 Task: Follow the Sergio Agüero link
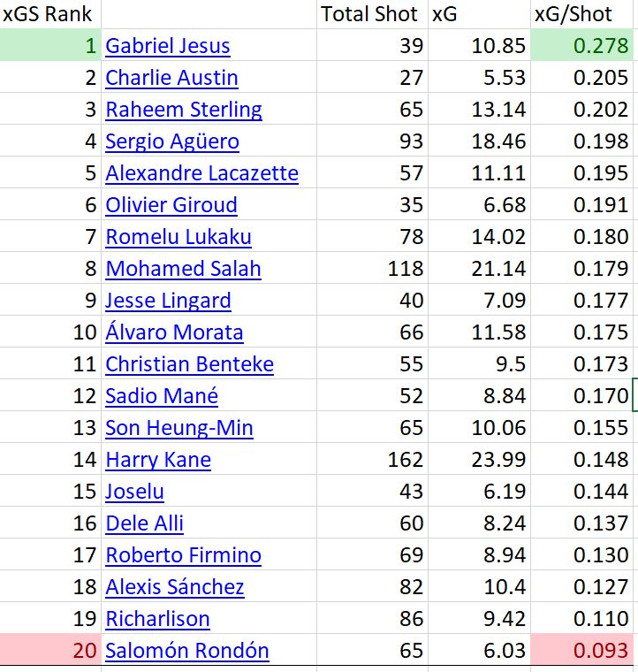(x=172, y=141)
